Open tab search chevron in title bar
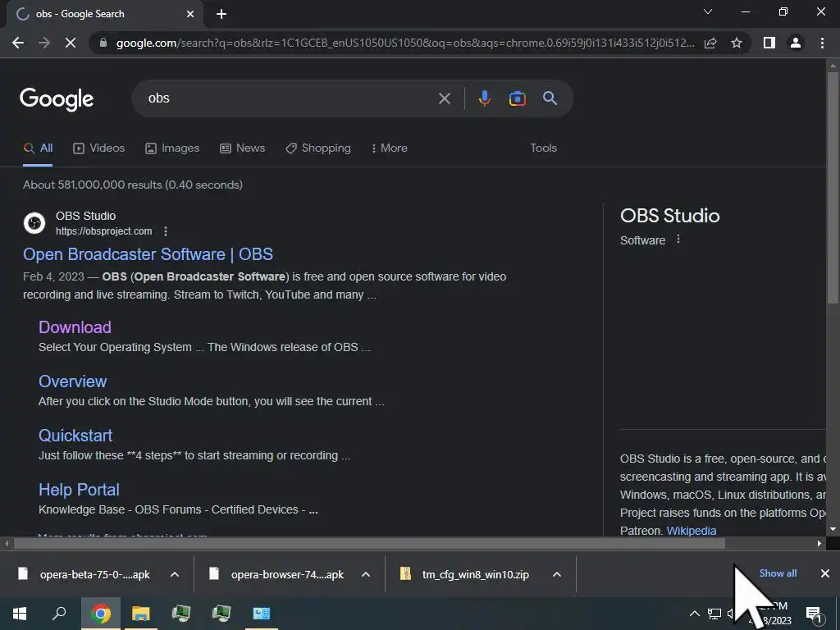The width and height of the screenshot is (840, 630). click(708, 11)
